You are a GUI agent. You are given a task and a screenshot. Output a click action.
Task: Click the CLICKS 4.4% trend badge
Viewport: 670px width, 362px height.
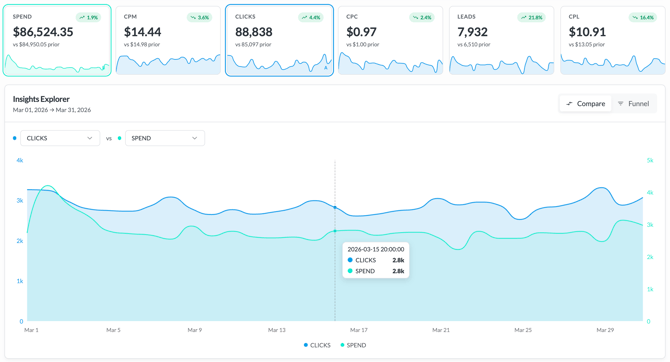(x=311, y=18)
